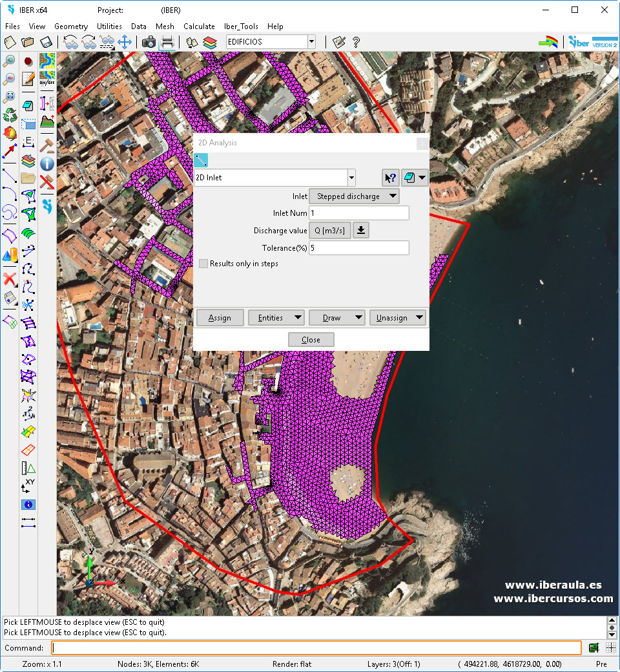The width and height of the screenshot is (620, 672).
Task: Open the 2D Inlet condition dropdown
Action: pos(351,178)
